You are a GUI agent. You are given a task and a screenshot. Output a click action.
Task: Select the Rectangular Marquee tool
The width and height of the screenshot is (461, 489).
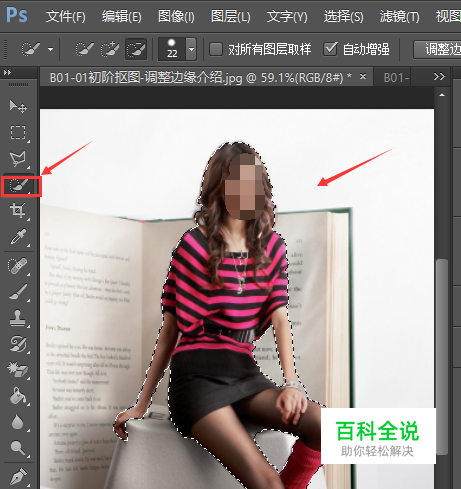[x=18, y=133]
